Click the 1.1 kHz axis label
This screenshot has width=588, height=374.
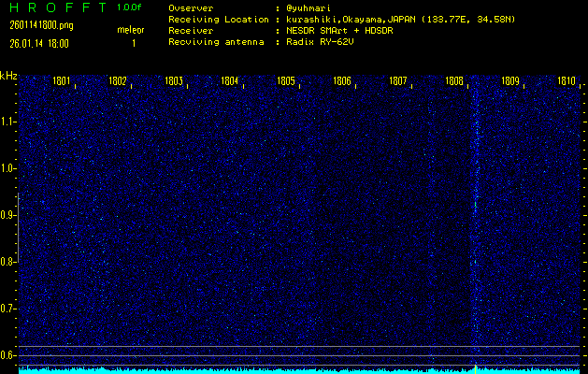(7, 122)
